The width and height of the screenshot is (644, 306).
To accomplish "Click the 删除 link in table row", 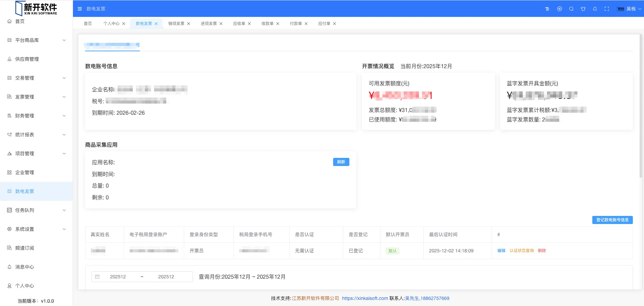I will [542, 251].
